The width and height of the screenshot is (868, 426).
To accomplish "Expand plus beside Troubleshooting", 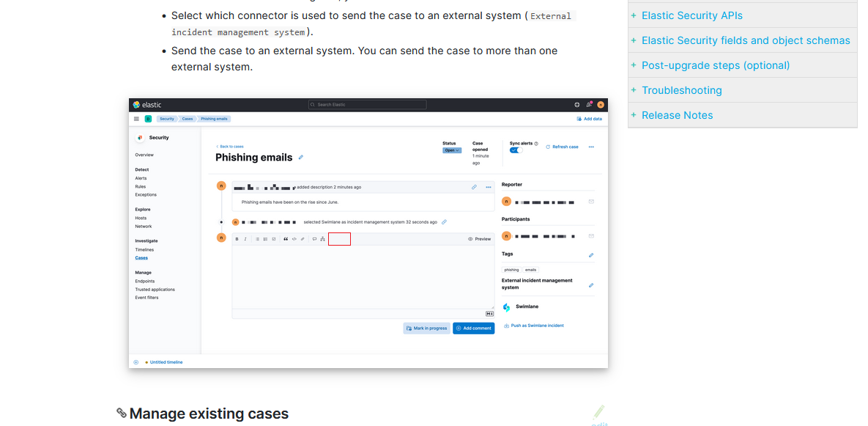I will pyautogui.click(x=634, y=90).
